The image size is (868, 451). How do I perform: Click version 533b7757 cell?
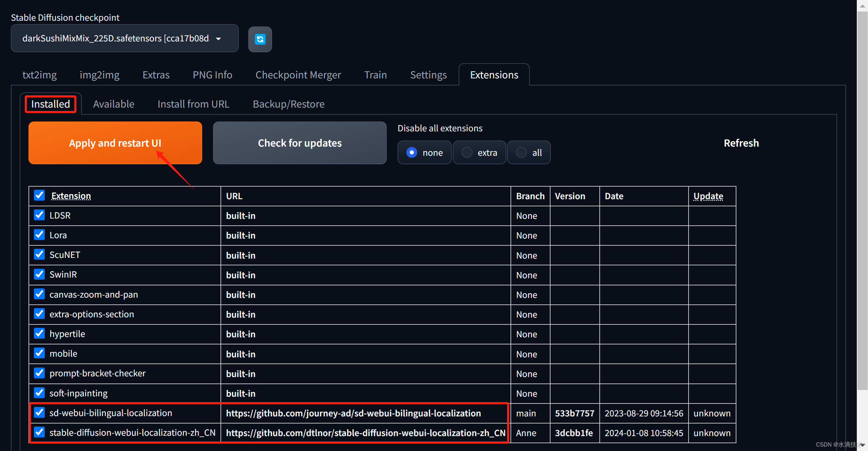pyautogui.click(x=575, y=413)
